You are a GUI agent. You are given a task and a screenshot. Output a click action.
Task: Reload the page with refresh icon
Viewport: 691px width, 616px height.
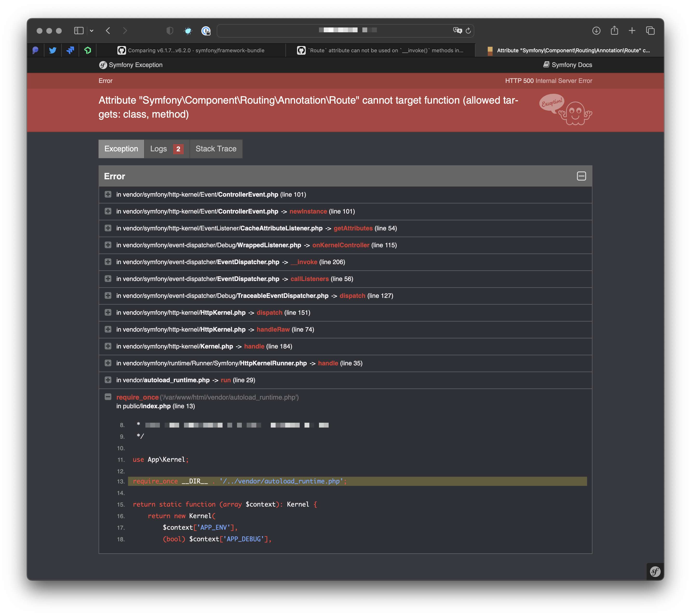(x=468, y=31)
